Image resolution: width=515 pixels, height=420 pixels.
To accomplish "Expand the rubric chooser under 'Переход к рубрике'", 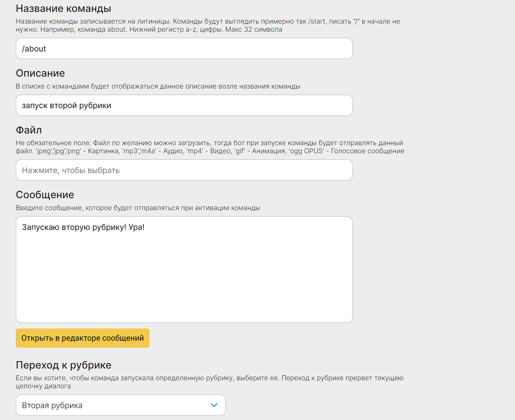I will click(x=120, y=405).
